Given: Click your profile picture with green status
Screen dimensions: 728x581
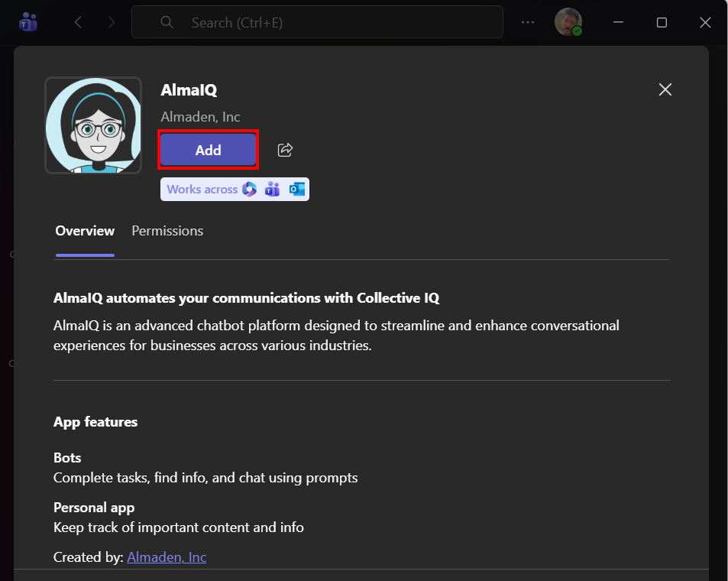Looking at the screenshot, I should 568,22.
